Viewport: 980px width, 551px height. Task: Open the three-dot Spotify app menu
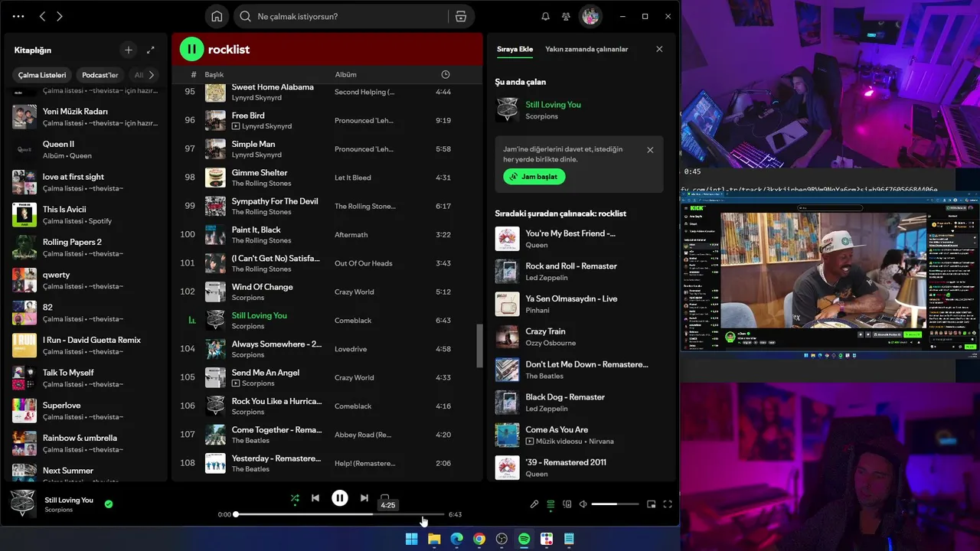pos(18,16)
